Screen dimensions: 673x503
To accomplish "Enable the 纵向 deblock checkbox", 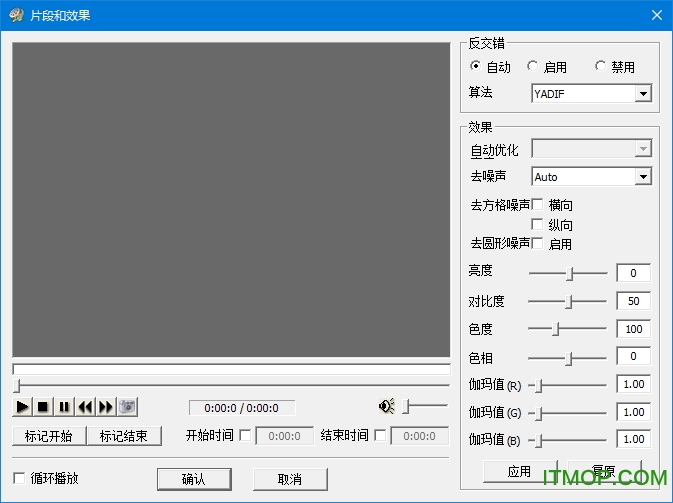I will (x=537, y=224).
